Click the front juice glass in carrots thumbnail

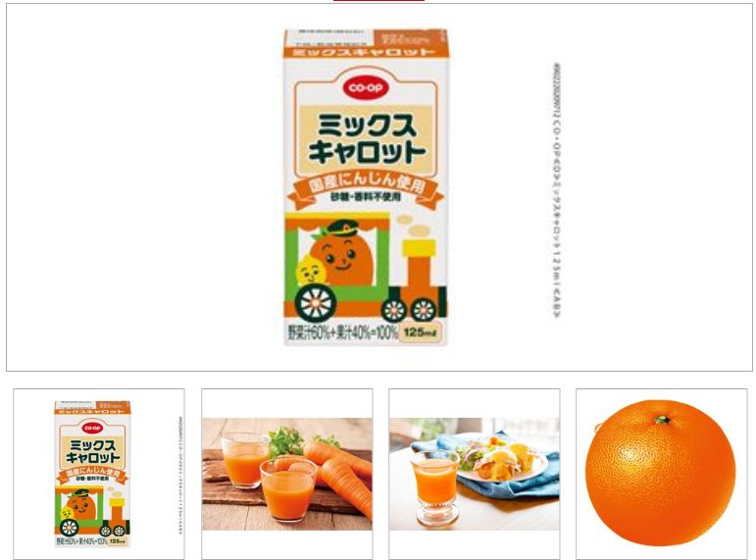(288, 490)
